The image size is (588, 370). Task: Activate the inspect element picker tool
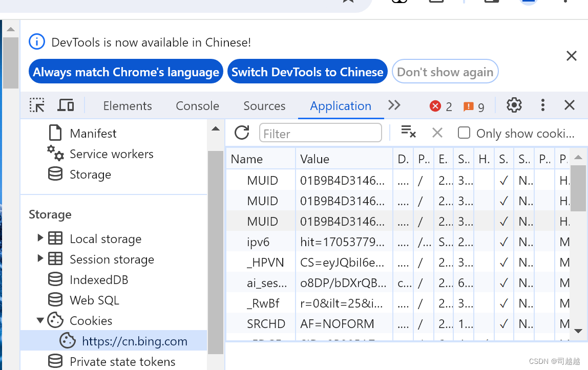click(x=36, y=105)
